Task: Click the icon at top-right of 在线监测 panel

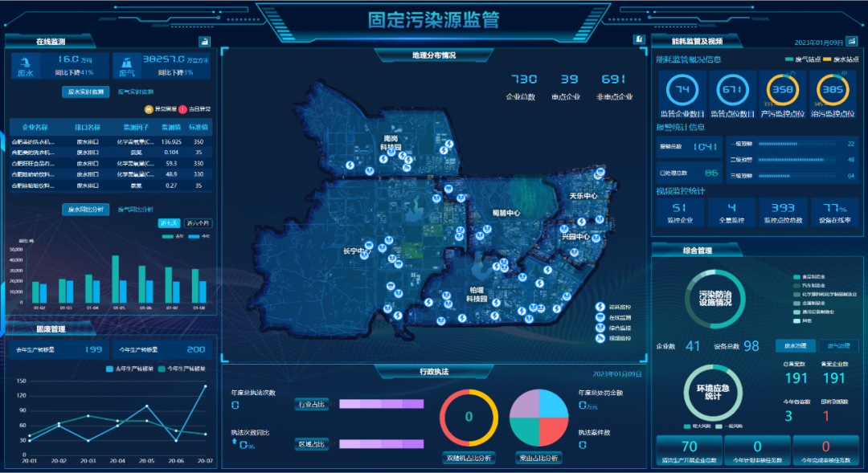Action: [204, 42]
